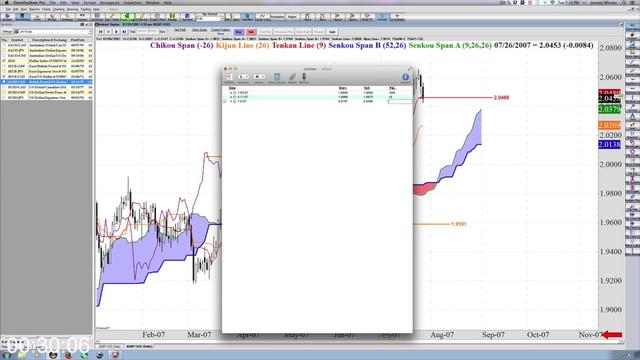Click the Senkou Span A (9,26,26) legend label
640x360 pixels.
[x=450, y=45]
